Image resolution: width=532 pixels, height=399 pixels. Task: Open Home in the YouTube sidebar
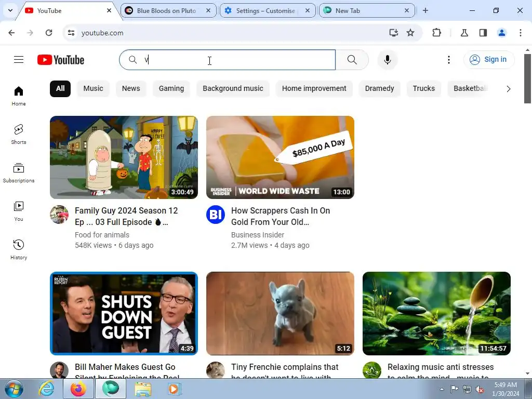[x=19, y=96]
